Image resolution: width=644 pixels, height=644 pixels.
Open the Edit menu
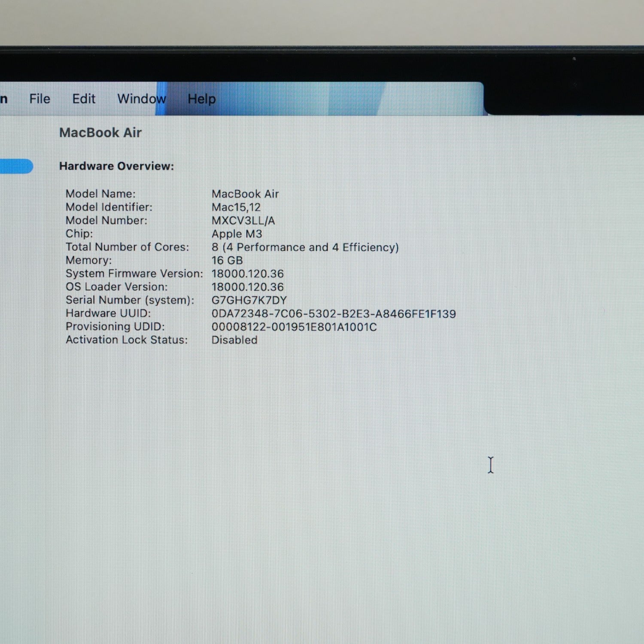tap(84, 99)
